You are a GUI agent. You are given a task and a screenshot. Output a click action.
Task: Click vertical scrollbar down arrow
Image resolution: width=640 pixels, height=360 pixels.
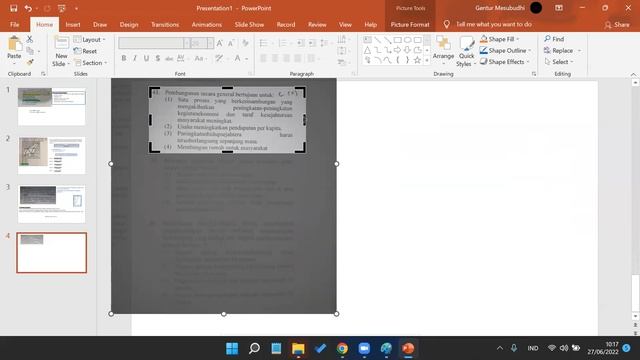pyautogui.click(x=635, y=316)
